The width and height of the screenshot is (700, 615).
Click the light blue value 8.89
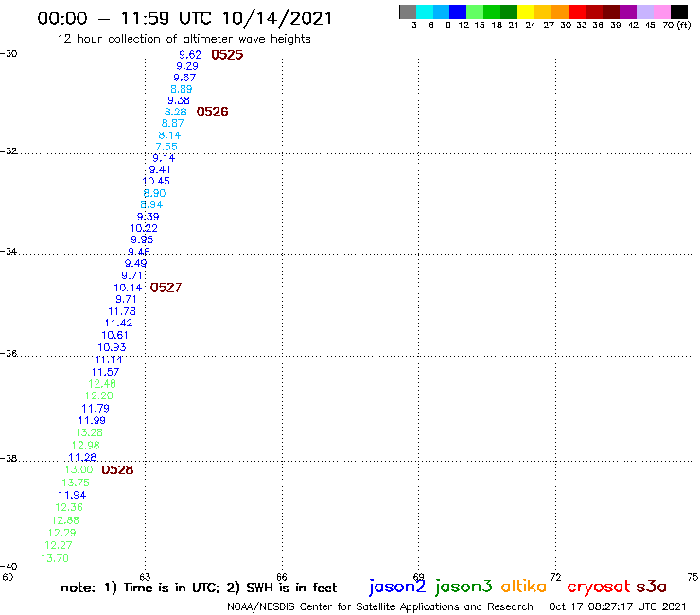(182, 89)
